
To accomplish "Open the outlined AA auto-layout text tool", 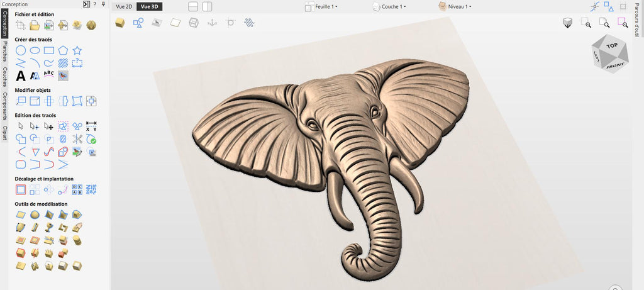I will [35, 76].
